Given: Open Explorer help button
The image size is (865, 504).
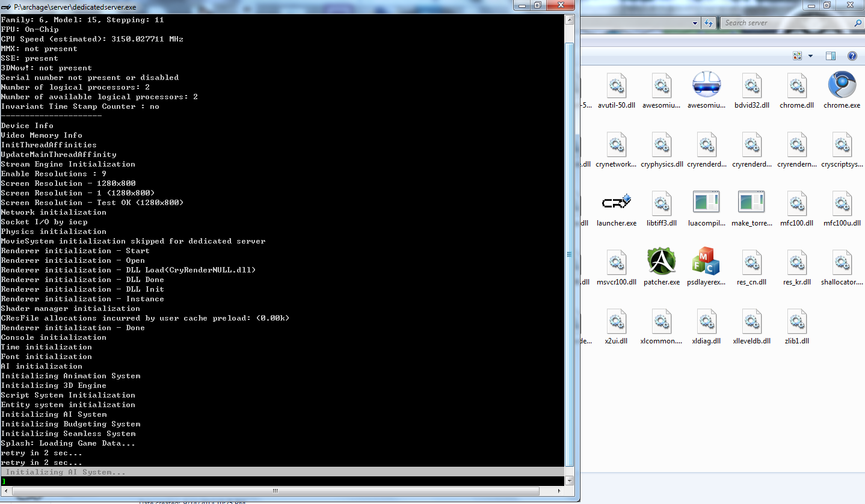Looking at the screenshot, I should (x=852, y=56).
